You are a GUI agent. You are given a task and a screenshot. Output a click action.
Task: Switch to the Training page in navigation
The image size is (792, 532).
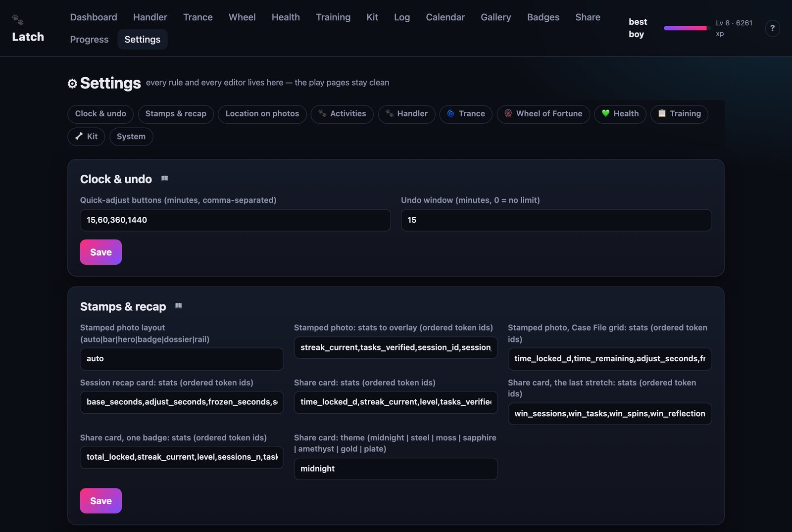[x=333, y=17]
